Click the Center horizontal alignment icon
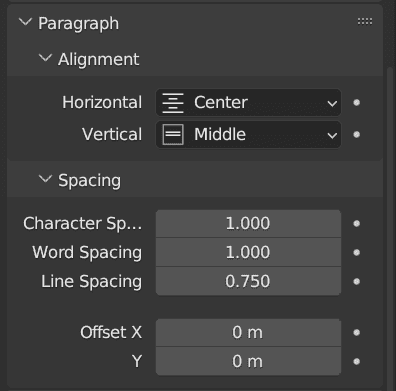The image size is (396, 391). tap(173, 103)
